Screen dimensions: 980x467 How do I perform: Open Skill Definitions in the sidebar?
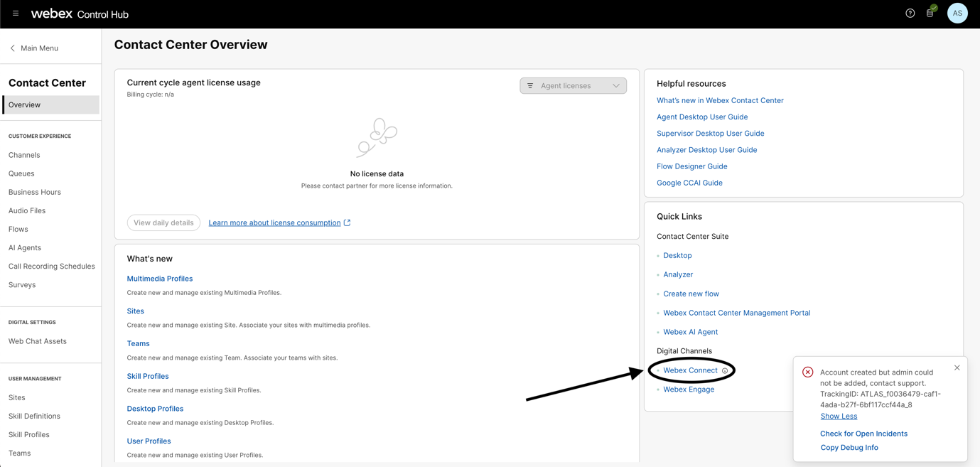click(34, 416)
